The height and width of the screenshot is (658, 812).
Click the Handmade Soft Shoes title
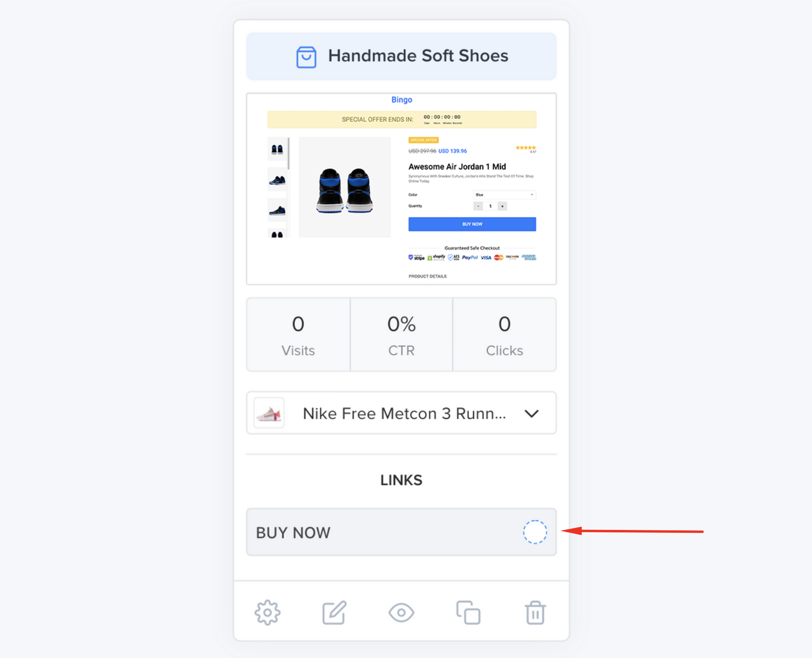[418, 56]
